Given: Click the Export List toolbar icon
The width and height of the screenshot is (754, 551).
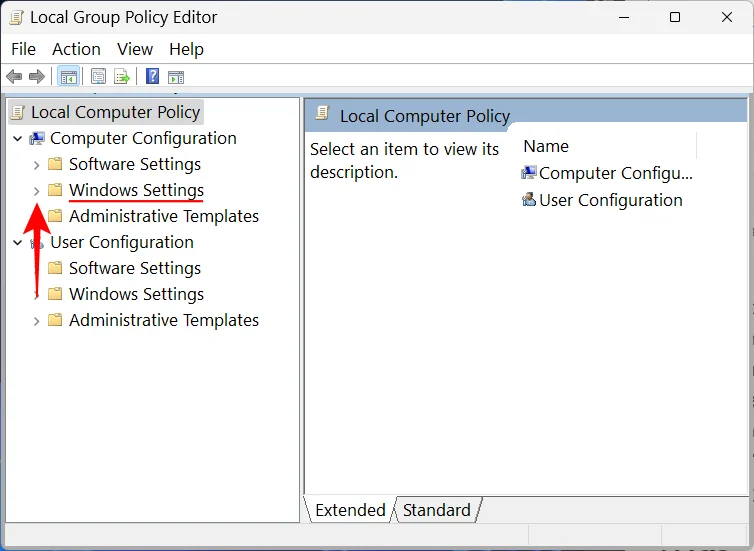Looking at the screenshot, I should 122,77.
